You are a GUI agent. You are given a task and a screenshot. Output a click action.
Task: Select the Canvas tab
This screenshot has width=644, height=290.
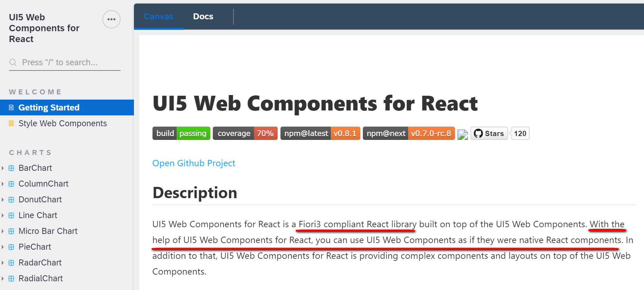158,16
